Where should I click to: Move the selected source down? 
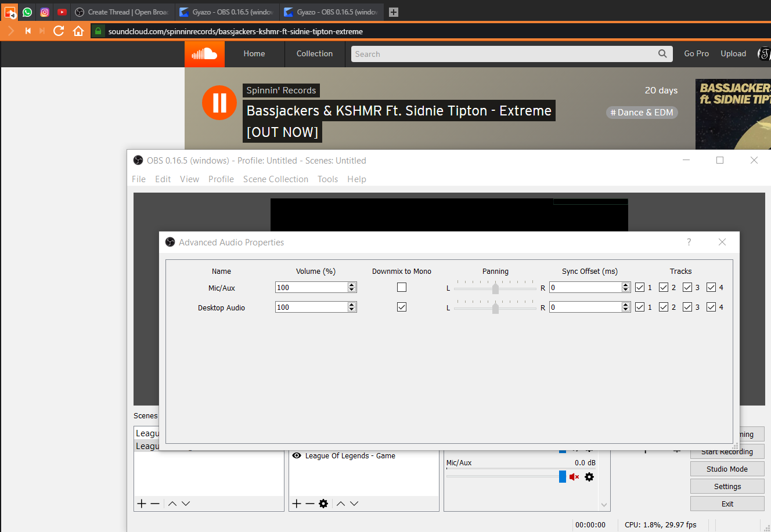[354, 504]
